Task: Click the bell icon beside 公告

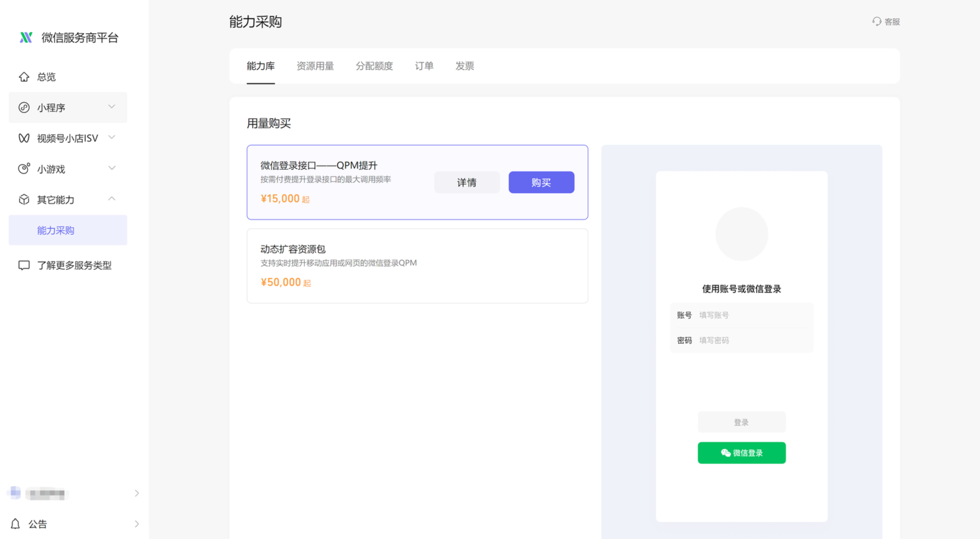Action: 15,524
